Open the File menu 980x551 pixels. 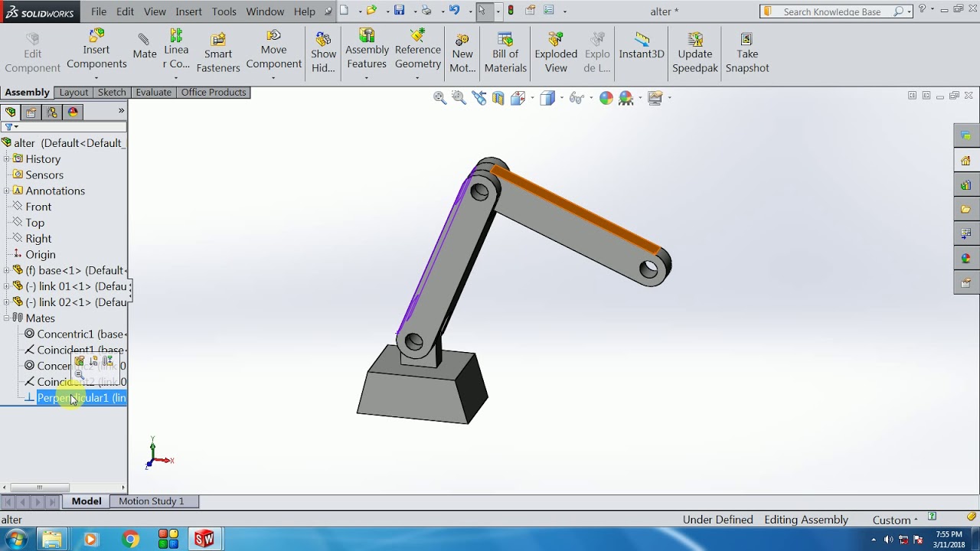click(x=99, y=11)
